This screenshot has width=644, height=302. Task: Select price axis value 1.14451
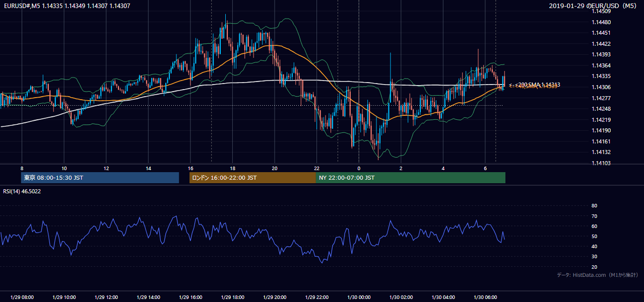pos(601,33)
